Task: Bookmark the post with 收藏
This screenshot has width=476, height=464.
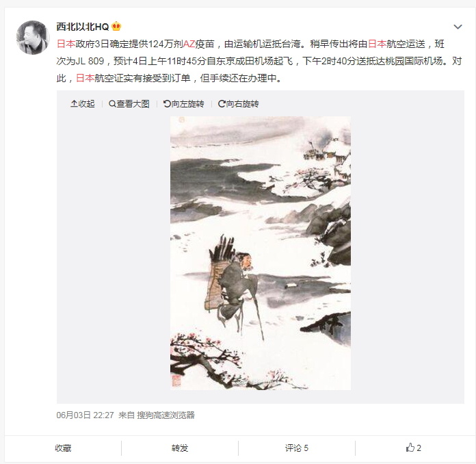Action: [x=63, y=448]
